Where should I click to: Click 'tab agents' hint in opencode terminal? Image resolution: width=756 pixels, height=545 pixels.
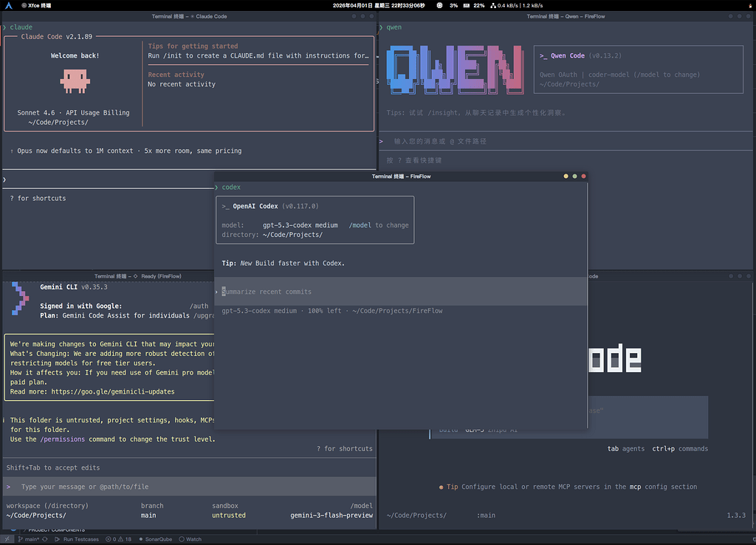tap(626, 448)
